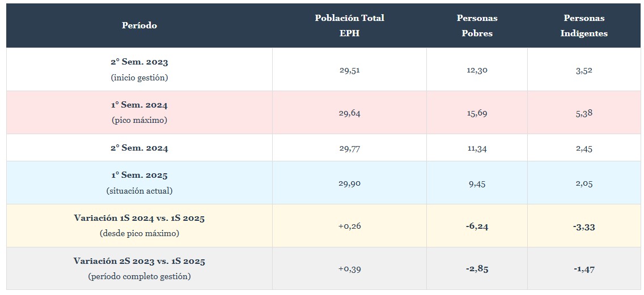The width and height of the screenshot is (644, 295).
Task: Click the 5,38 indigent persons value
Action: tap(584, 113)
